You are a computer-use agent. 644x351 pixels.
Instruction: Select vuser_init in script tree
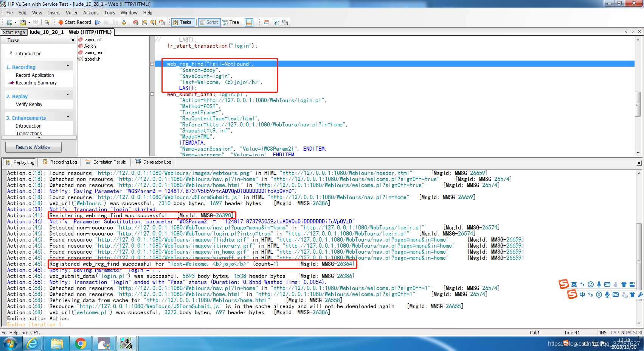click(93, 40)
